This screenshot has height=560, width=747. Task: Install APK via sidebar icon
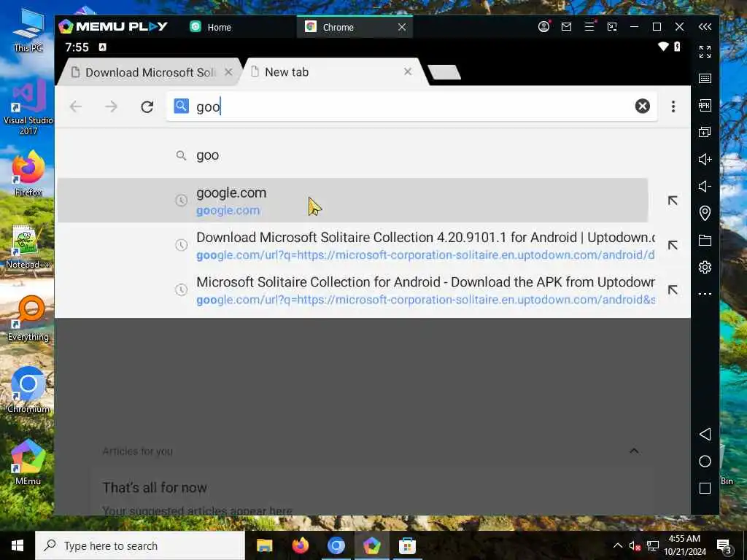(705, 105)
